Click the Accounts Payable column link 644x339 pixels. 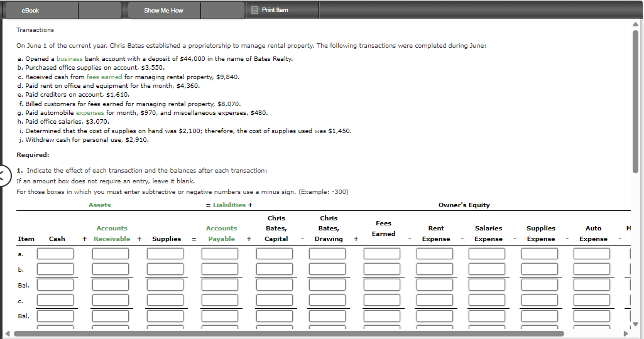pos(221,234)
